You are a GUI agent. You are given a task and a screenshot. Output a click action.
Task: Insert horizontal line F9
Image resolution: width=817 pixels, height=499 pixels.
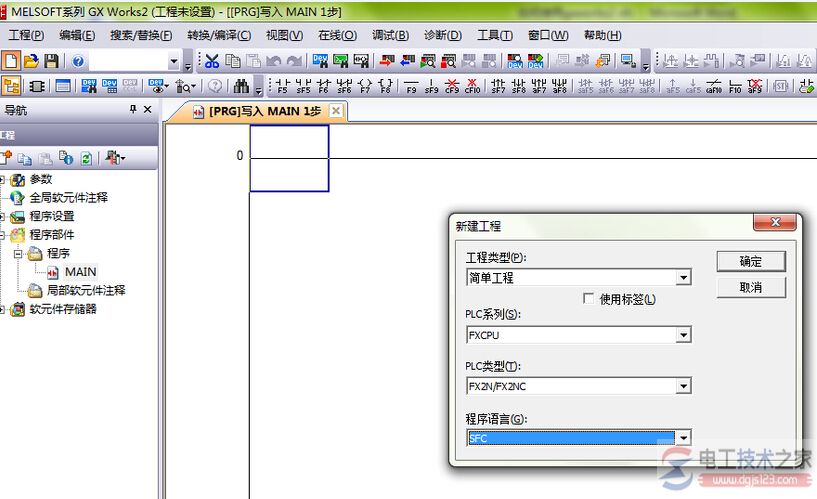[x=411, y=86]
